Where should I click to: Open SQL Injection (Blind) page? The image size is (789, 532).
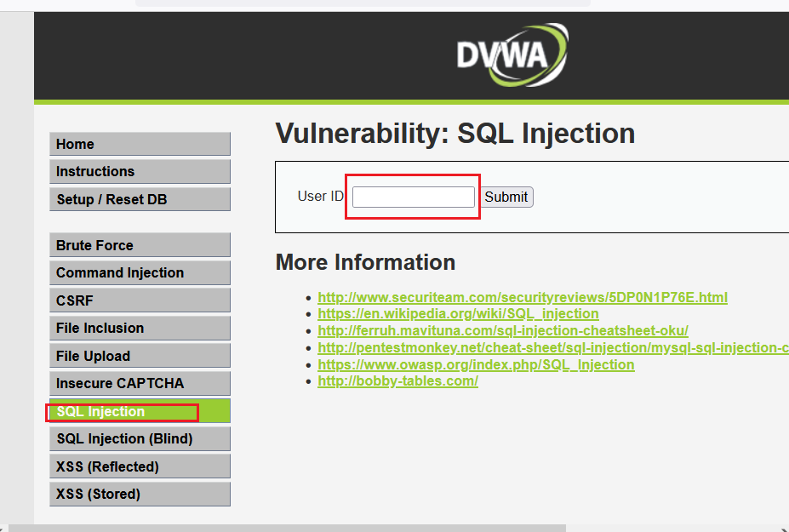coord(140,439)
